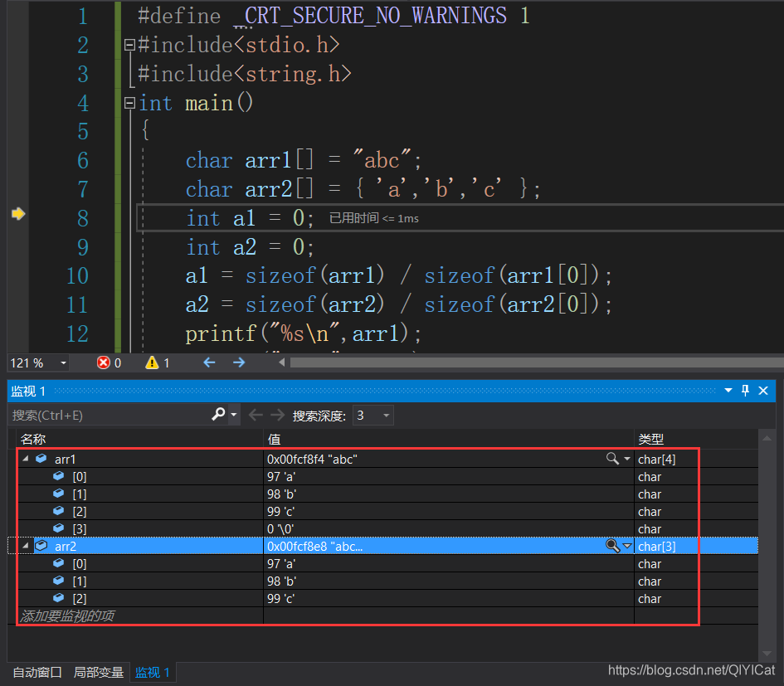Collapse the arr1 tree node
784x686 pixels.
pos(26,459)
